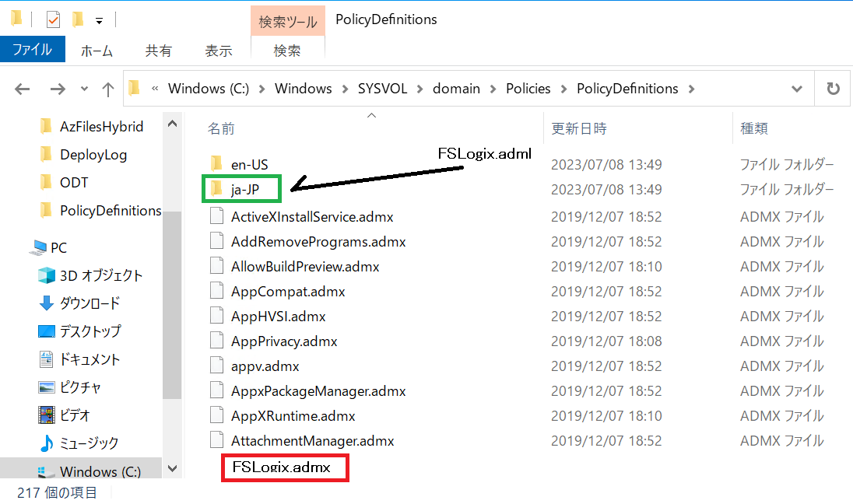Select AddRemovePrograms.admx file icon
The width and height of the screenshot is (853, 504).
click(x=216, y=241)
